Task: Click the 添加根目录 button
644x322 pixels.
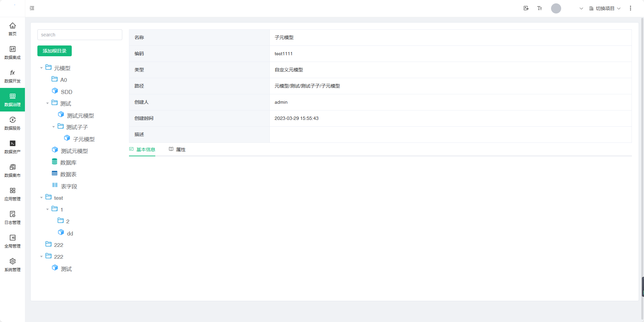Action: [55, 51]
